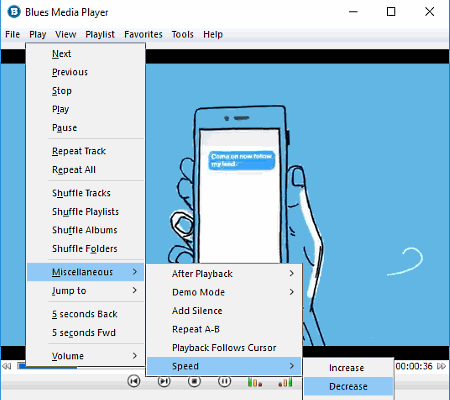Click the previous track button in control bar

[134, 381]
